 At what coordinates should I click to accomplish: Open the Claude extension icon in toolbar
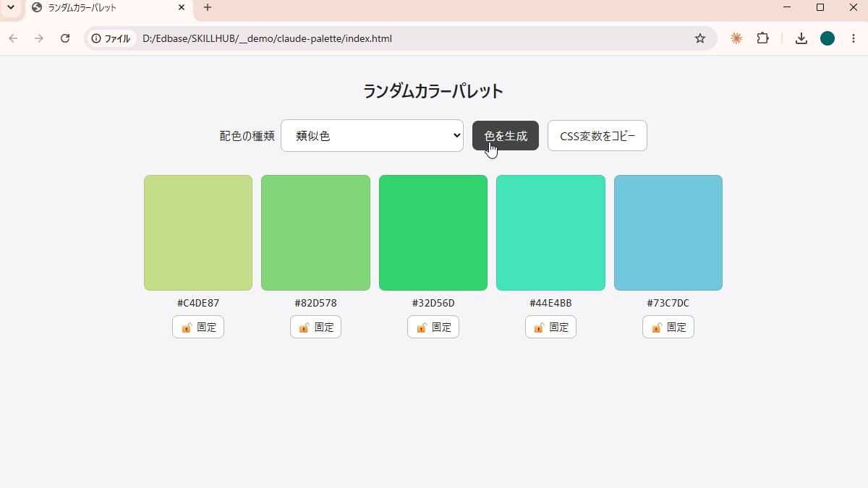coord(736,38)
